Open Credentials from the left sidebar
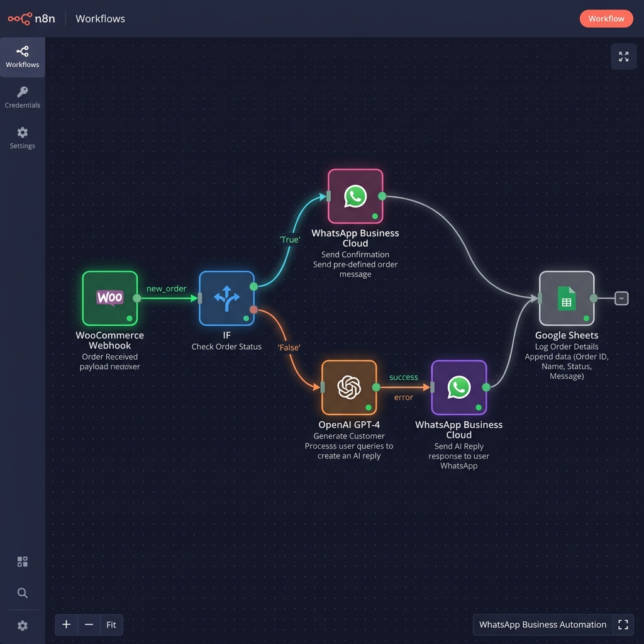This screenshot has height=644, width=644. click(22, 97)
